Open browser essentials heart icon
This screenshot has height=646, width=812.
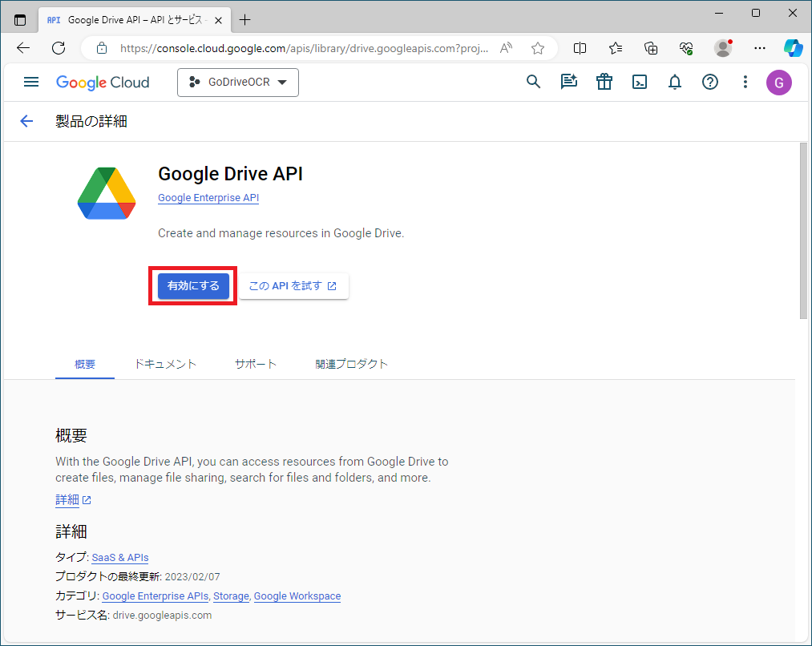click(x=686, y=48)
